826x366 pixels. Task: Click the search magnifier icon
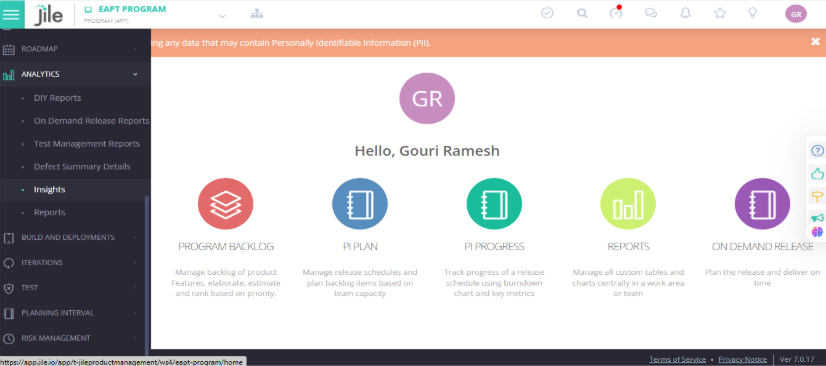[x=582, y=14]
